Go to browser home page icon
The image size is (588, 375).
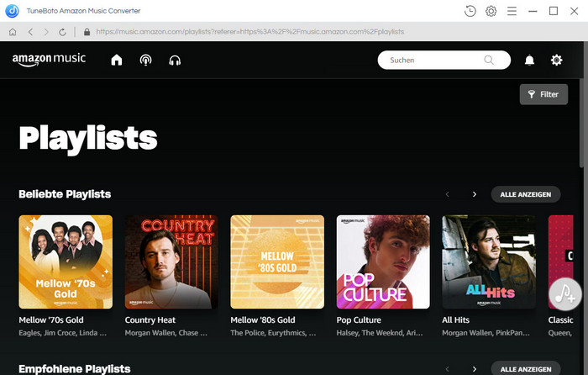13,32
